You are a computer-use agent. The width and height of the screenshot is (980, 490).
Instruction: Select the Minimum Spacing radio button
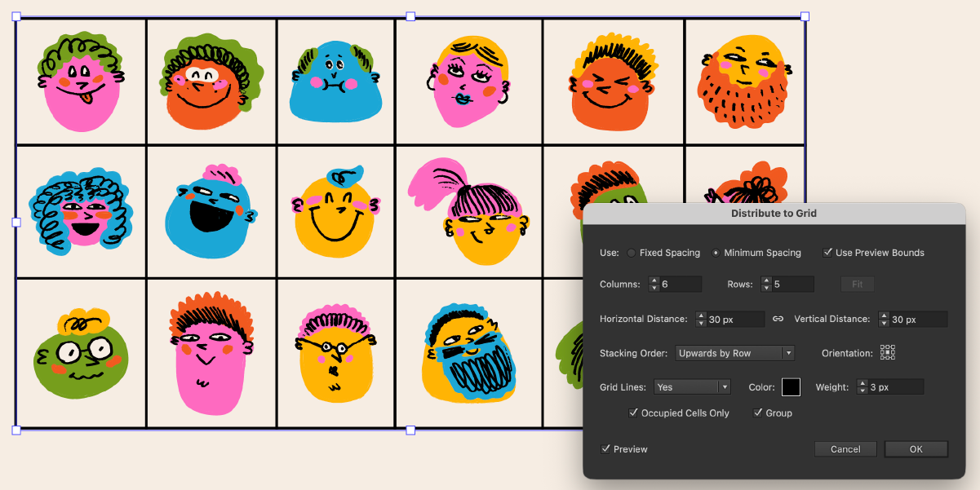click(716, 253)
